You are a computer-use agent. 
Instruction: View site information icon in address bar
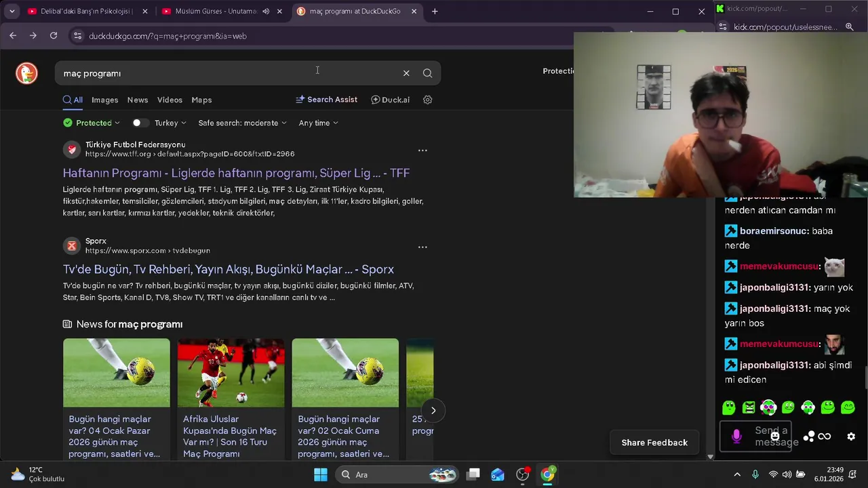click(x=77, y=36)
